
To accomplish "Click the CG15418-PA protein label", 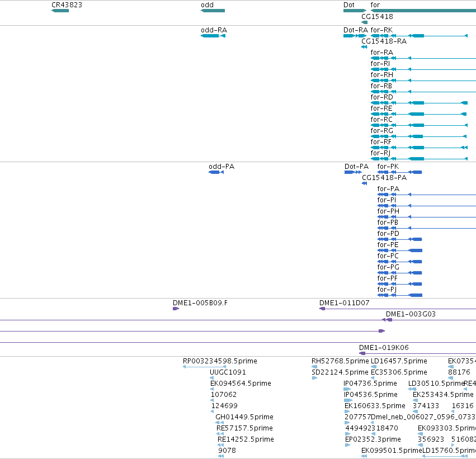I will [384, 178].
